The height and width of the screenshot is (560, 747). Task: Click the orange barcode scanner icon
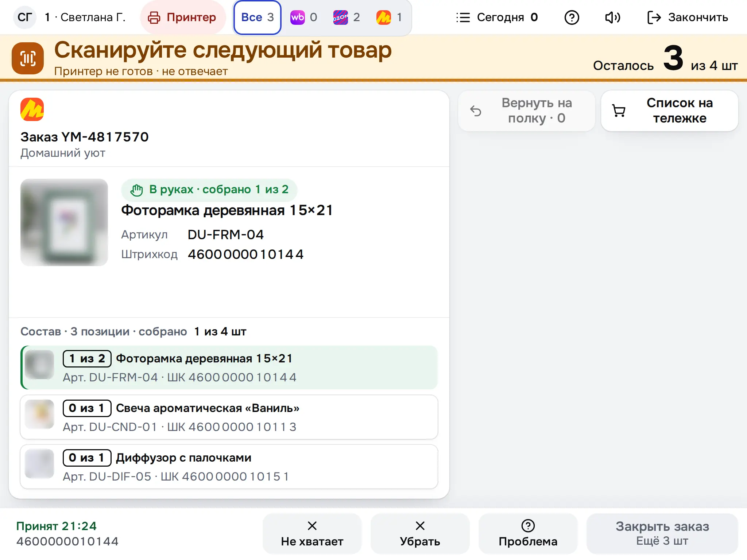pyautogui.click(x=28, y=58)
